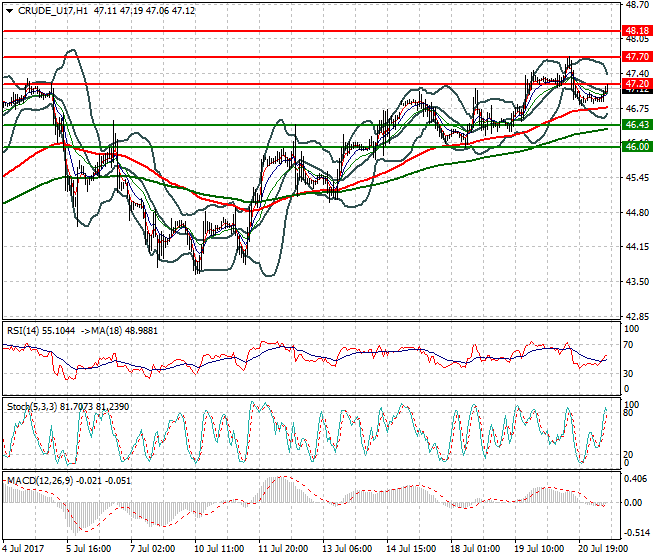Click the 5 Jul 16:00 time label
Image resolution: width=660 pixels, height=560 pixels.
coord(89,549)
